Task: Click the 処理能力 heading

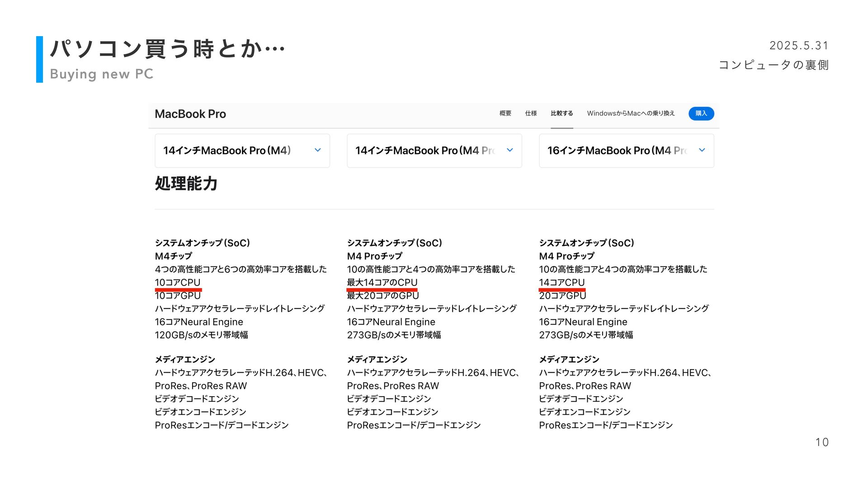Action: [x=186, y=183]
